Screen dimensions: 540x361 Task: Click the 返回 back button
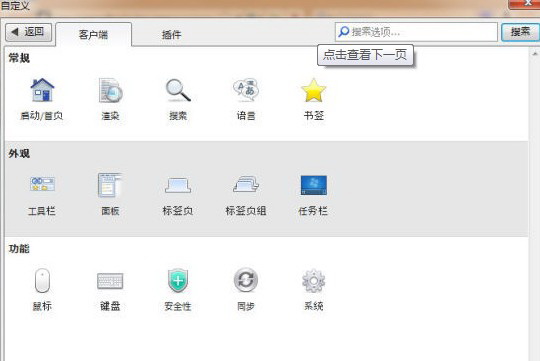[29, 32]
